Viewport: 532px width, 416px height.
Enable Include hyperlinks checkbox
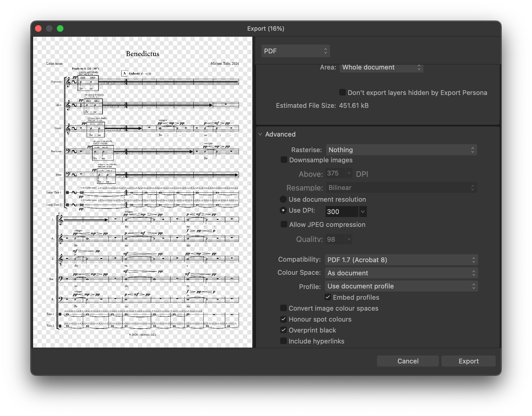click(283, 341)
